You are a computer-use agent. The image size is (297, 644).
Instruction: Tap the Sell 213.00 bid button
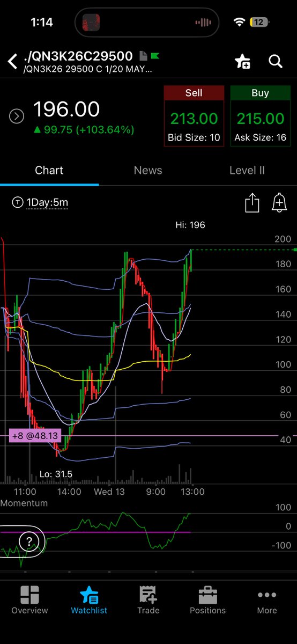(194, 115)
